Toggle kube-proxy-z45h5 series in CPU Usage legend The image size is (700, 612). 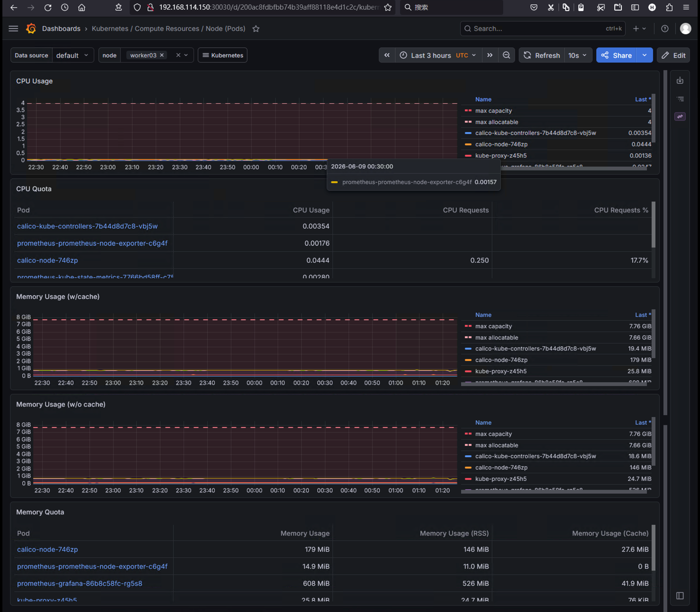[x=501, y=155]
